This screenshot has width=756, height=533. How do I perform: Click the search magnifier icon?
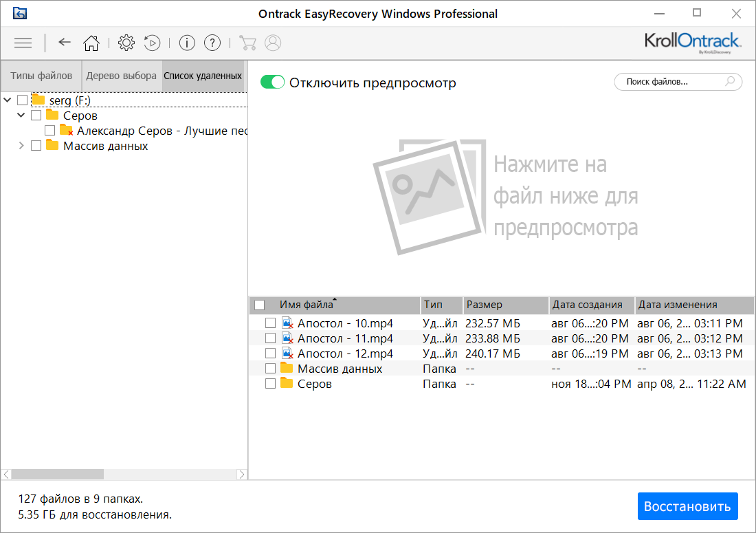(x=730, y=82)
